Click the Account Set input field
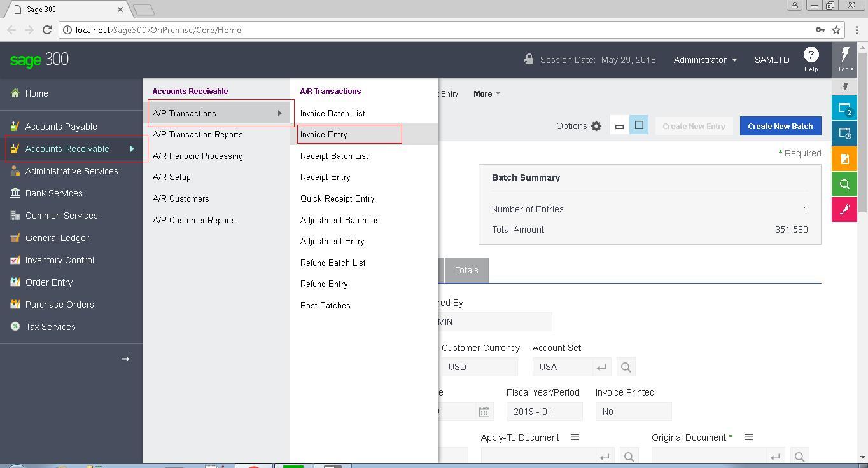Viewport: 868px width, 468px height. point(563,367)
